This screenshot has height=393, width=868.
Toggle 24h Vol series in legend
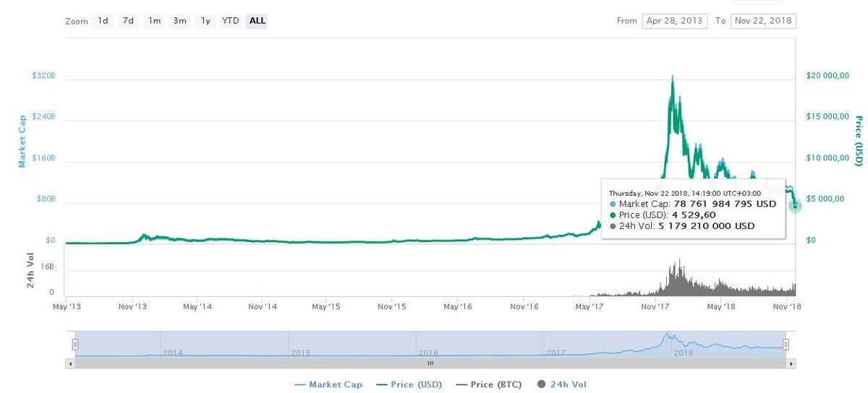tap(561, 384)
